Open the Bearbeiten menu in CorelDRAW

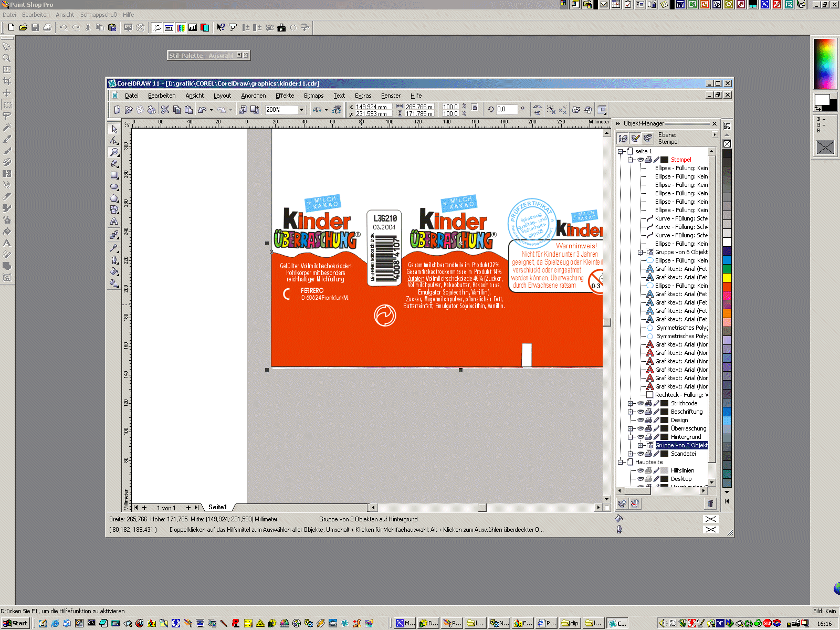coord(162,96)
